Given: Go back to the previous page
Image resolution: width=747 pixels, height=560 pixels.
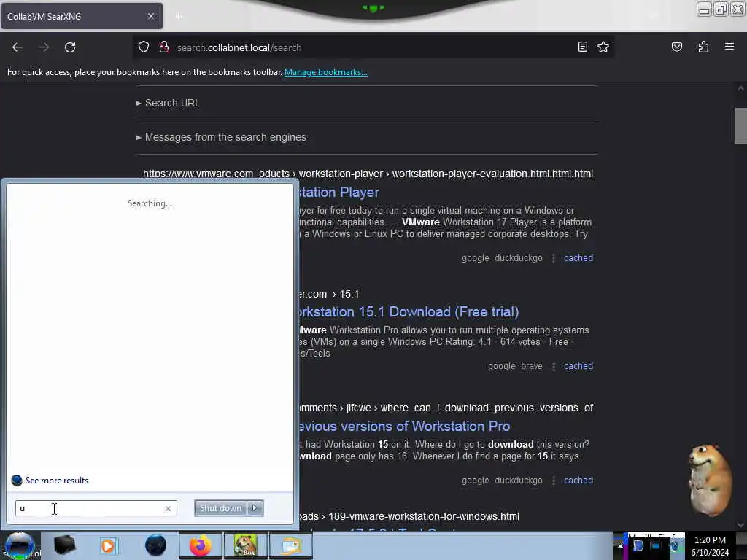Looking at the screenshot, I should pos(18,47).
